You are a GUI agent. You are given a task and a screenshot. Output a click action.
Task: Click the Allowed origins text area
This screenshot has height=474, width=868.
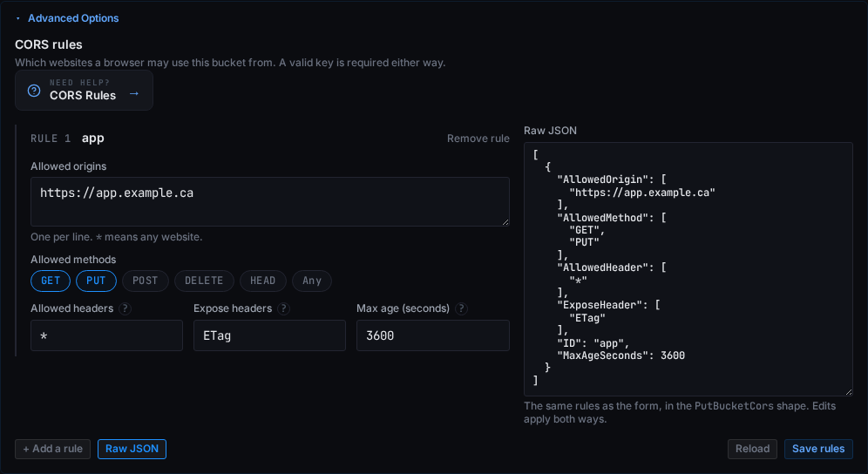point(270,201)
